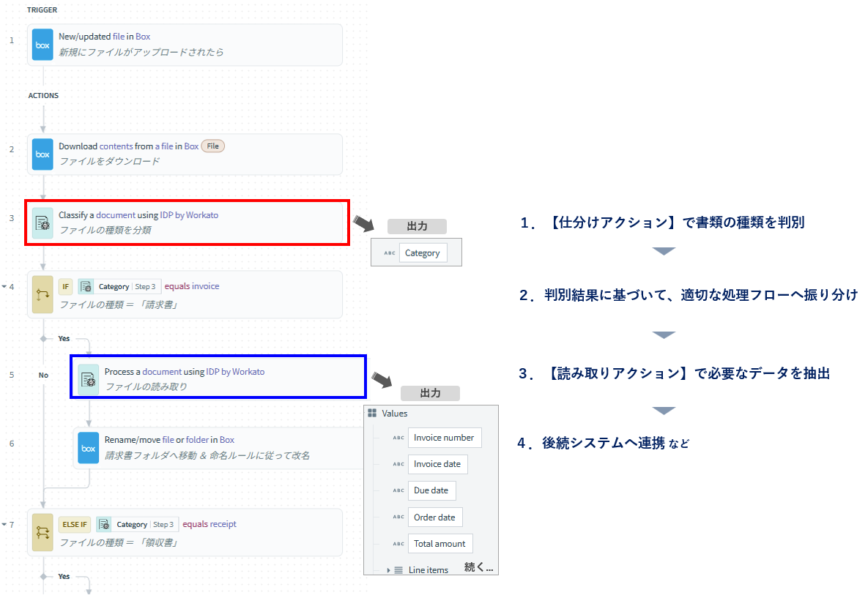868x598 pixels.
Task: Click the 'Box' link in trigger step title
Action: (x=143, y=37)
